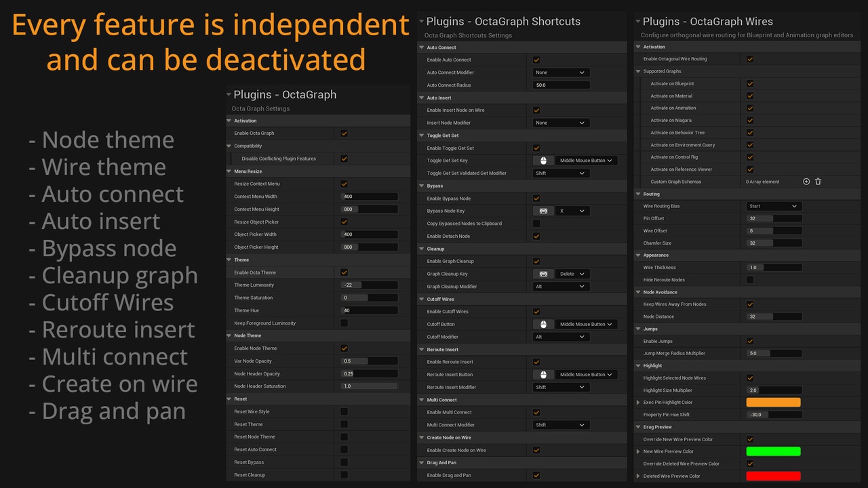Image resolution: width=868 pixels, height=488 pixels.
Task: Collapse the Bypass section in Shortcuts
Action: (421, 186)
